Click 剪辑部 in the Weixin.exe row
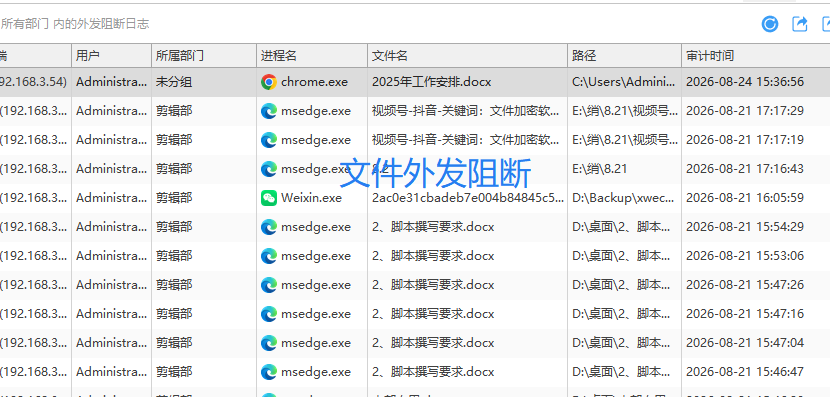 pyautogui.click(x=174, y=198)
